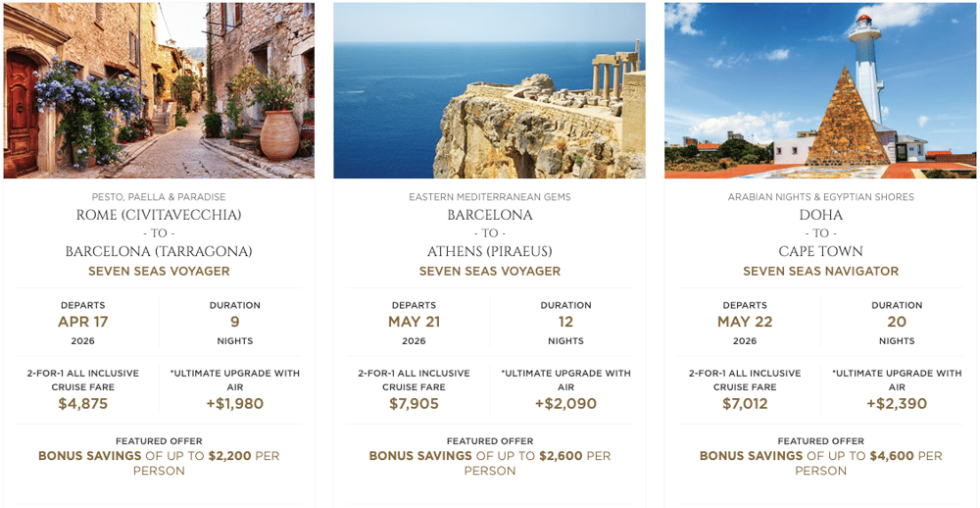980x508 pixels.
Task: Click the $7,012 cruise fare
Action: point(745,404)
